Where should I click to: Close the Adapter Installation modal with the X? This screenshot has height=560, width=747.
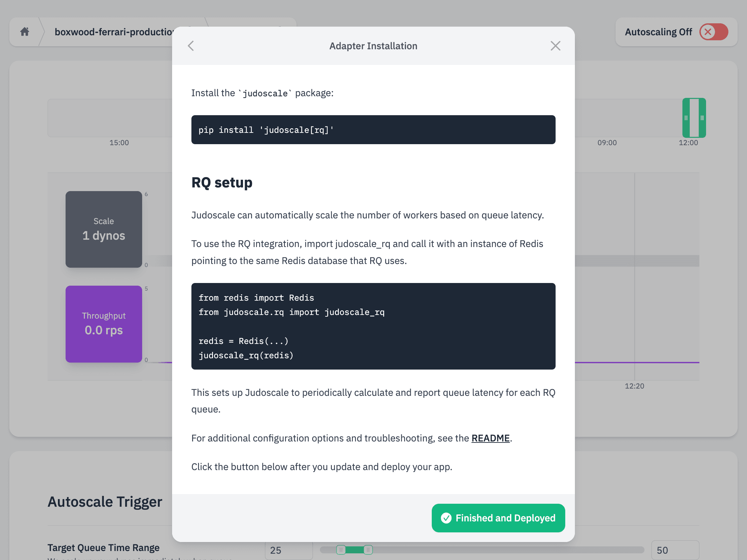[555, 46]
